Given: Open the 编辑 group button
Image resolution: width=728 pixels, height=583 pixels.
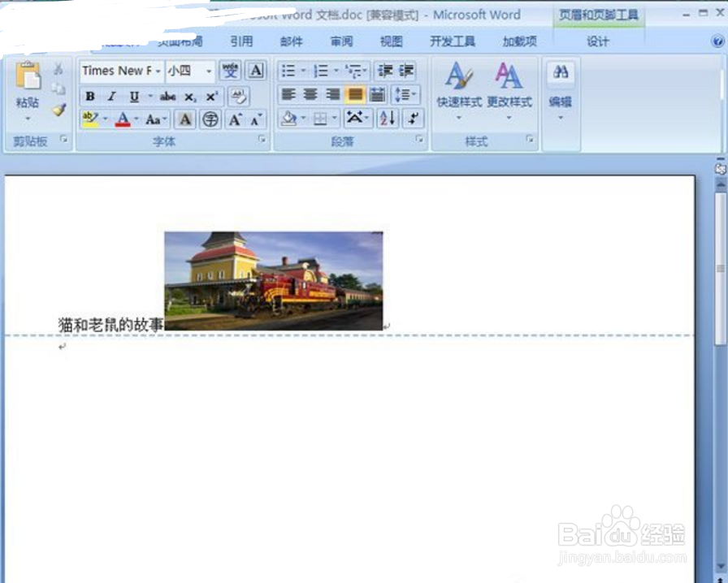Looking at the screenshot, I should coord(561,92).
